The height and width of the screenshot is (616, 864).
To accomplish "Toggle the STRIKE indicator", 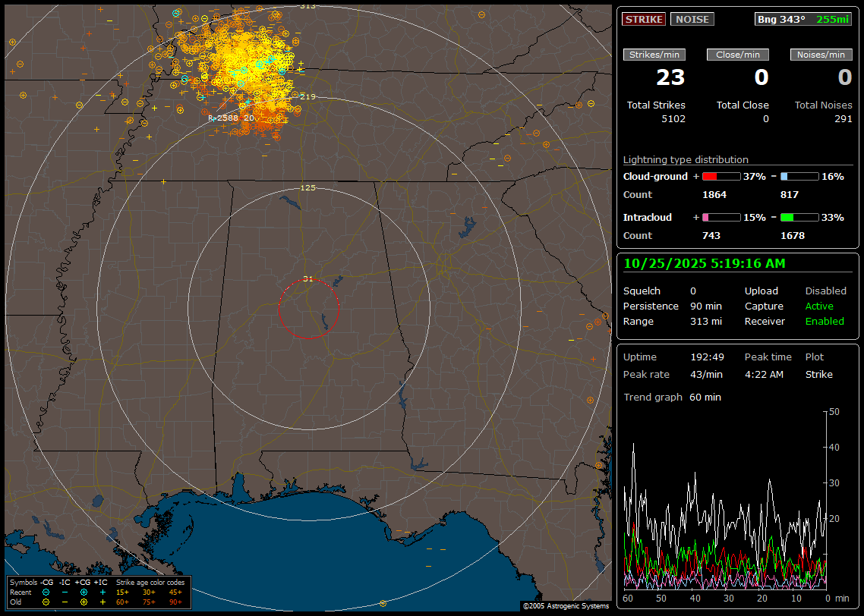I will [644, 19].
